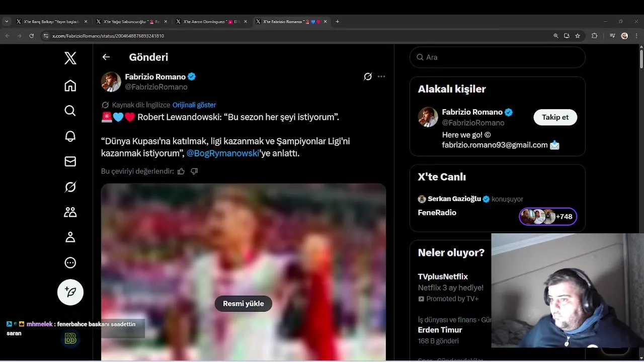Rate translation with thumbs up

(x=181, y=171)
